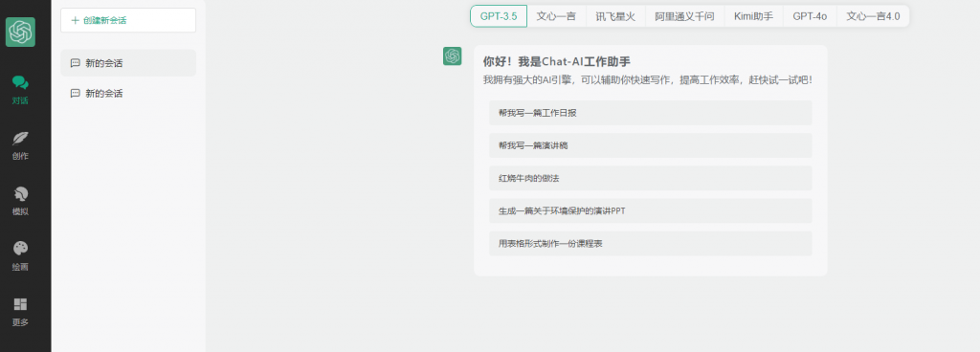
Task: Click the plus icon in 创建新会话
Action: click(75, 21)
